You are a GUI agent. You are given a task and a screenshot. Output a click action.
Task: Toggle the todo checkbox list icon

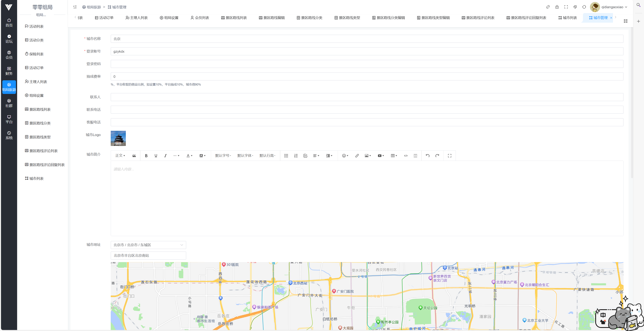pos(305,156)
